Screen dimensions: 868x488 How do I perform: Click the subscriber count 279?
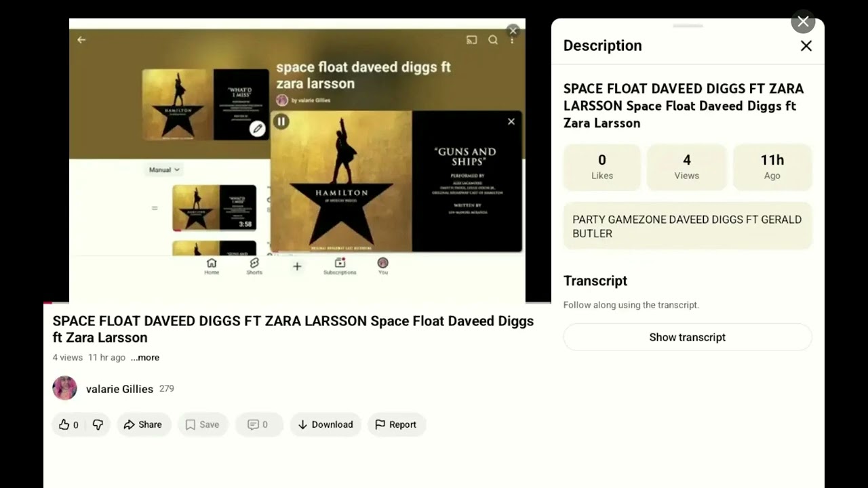click(167, 389)
